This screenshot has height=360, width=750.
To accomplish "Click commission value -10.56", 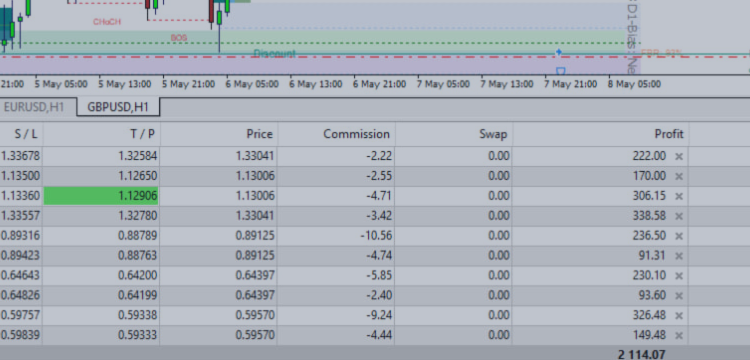I will 376,236.
